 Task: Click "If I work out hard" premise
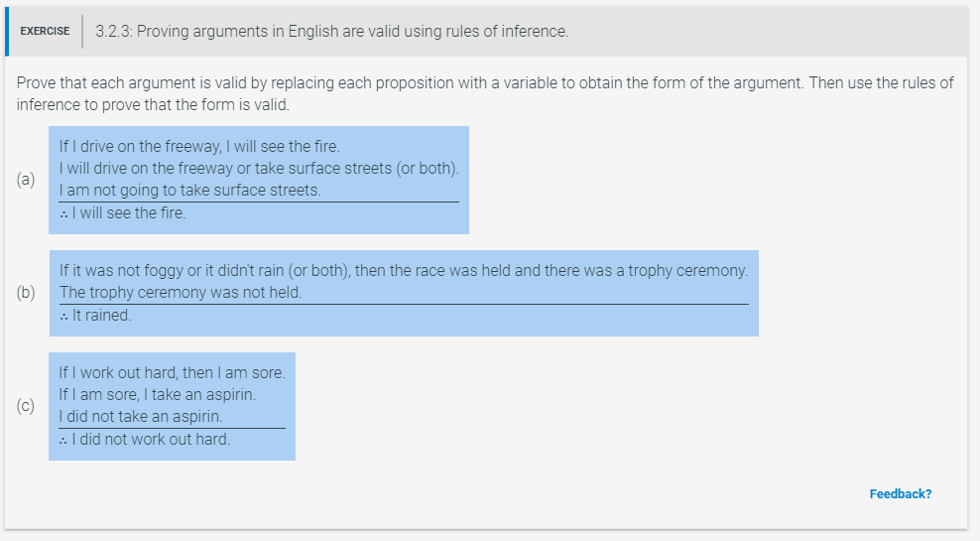click(x=172, y=373)
